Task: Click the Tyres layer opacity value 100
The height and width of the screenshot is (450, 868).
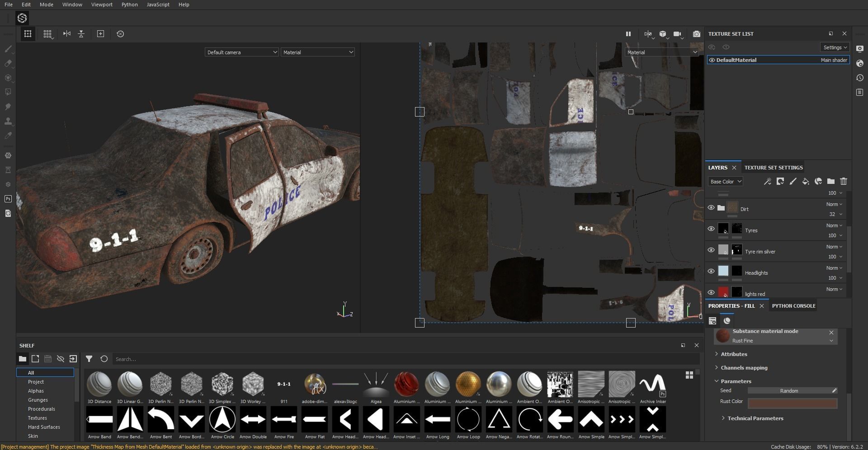Action: [x=832, y=235]
